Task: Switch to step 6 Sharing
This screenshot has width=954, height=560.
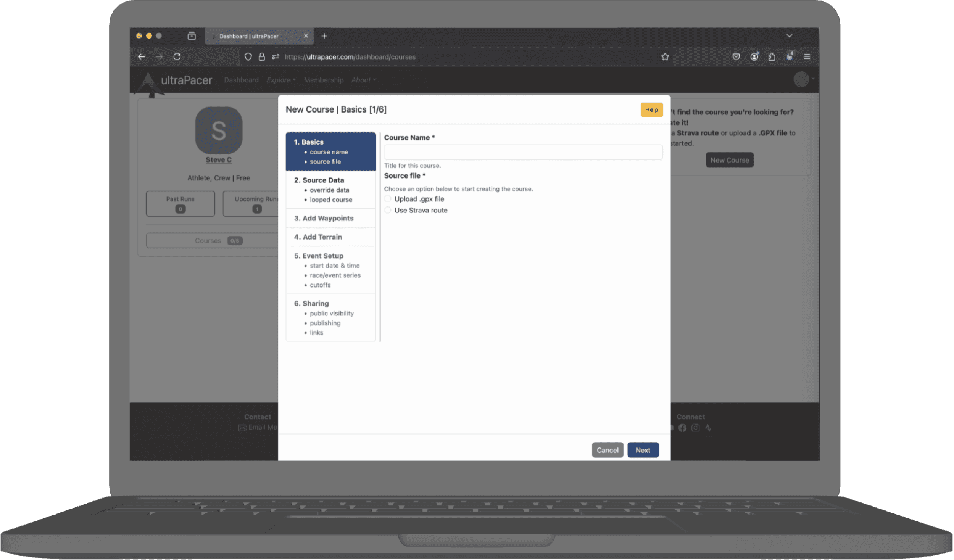Action: tap(315, 304)
